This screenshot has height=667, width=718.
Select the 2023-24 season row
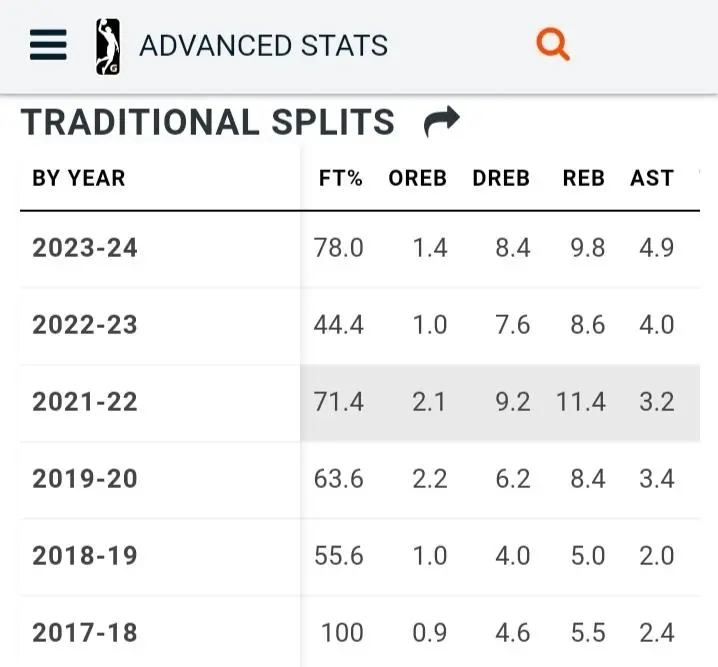pyautogui.click(x=85, y=248)
